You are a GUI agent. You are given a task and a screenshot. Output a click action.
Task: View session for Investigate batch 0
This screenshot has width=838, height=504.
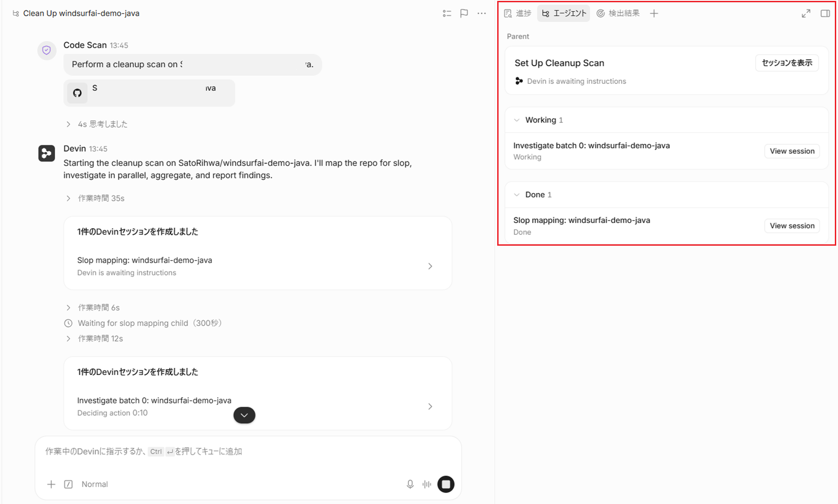(792, 151)
